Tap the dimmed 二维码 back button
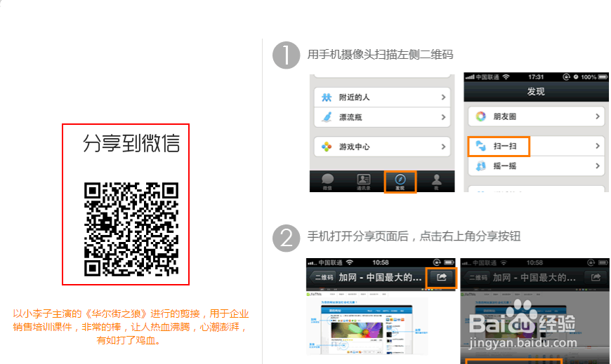The height and width of the screenshot is (364, 611). (477, 278)
